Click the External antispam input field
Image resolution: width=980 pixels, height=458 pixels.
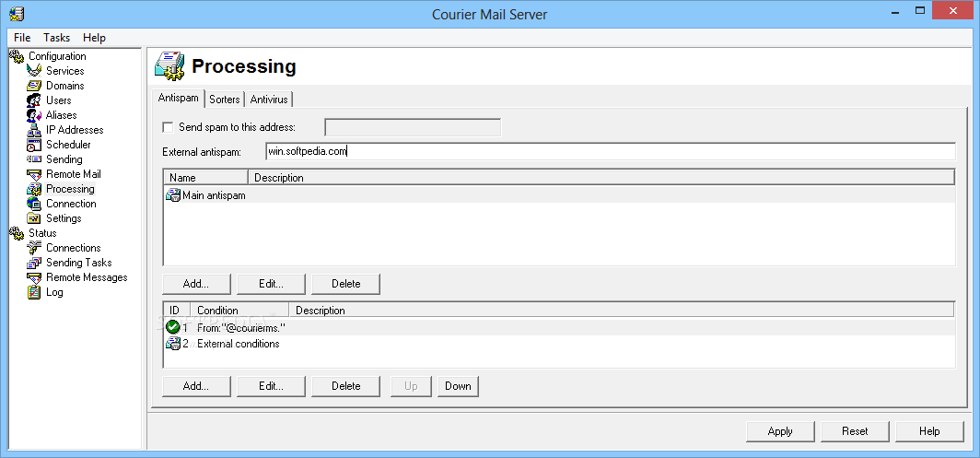click(x=611, y=151)
